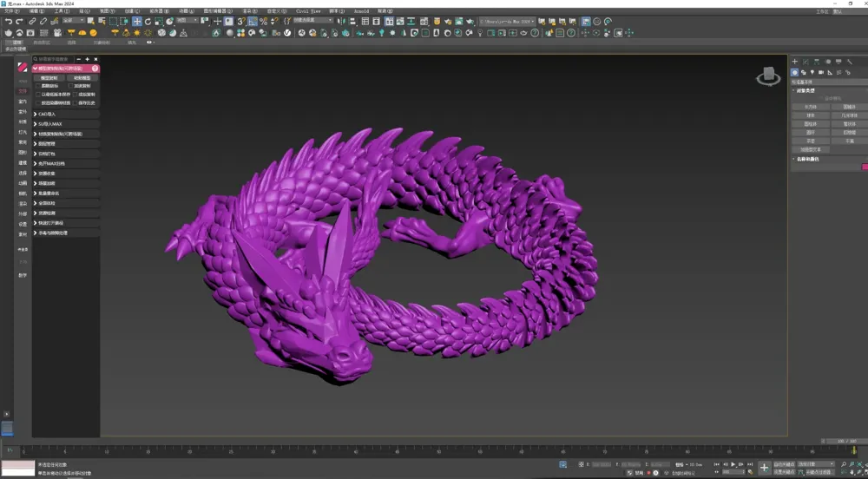Click the plus button in plugin panel header

[x=87, y=59]
